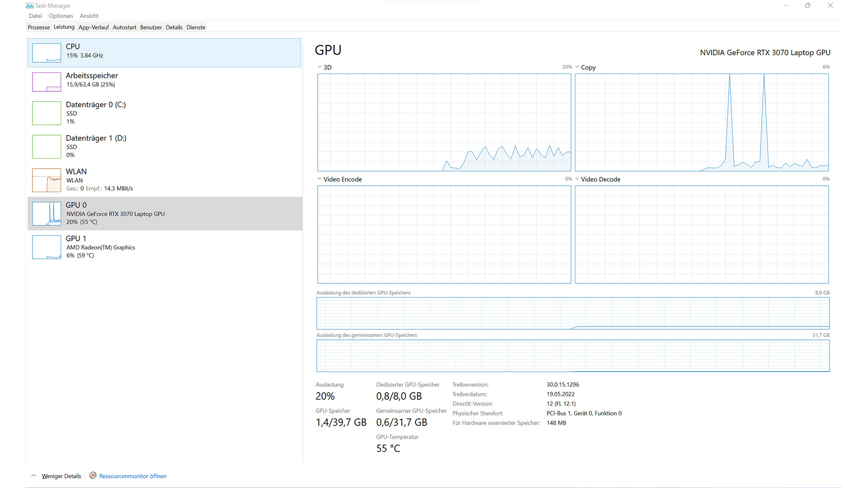
Task: Switch to the Autostart tab
Action: click(x=124, y=27)
